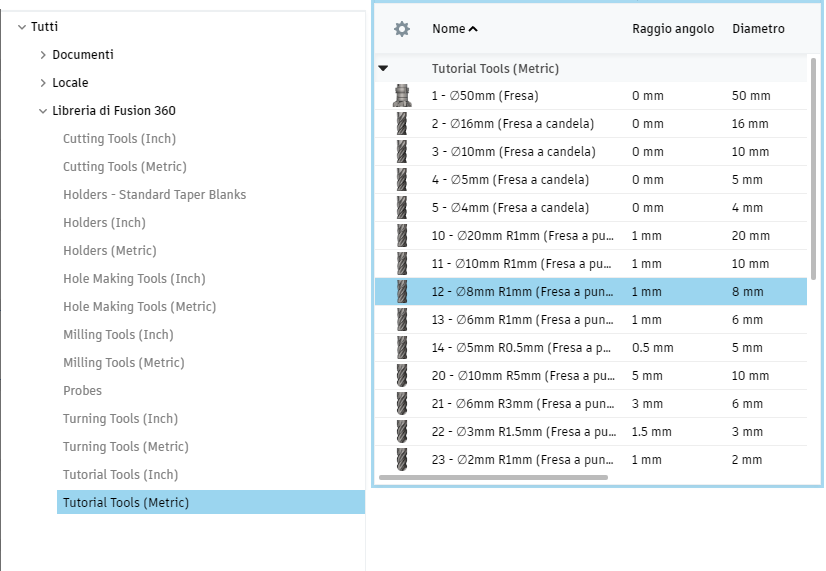
Task: Collapse the Libreria di Fusion 360 node
Action: coord(43,111)
